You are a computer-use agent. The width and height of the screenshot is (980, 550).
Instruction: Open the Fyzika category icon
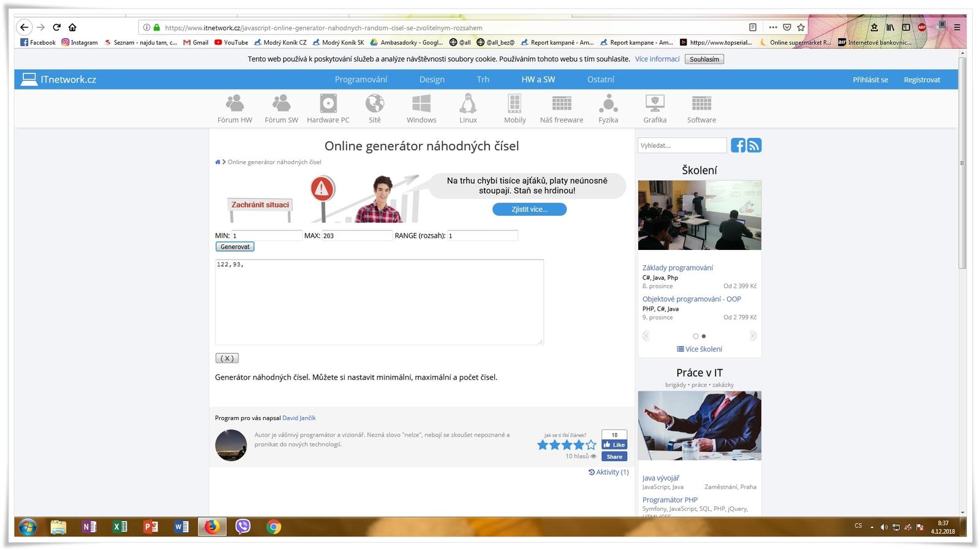click(608, 104)
